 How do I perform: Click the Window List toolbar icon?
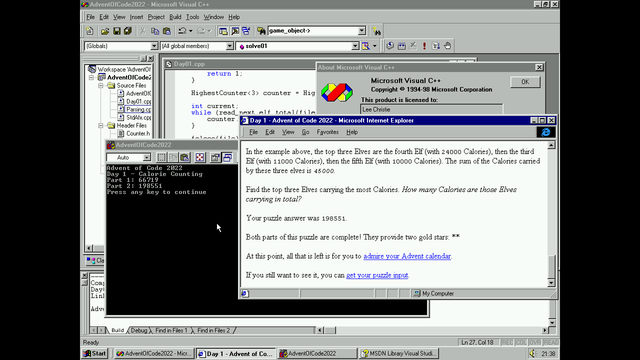(246, 31)
